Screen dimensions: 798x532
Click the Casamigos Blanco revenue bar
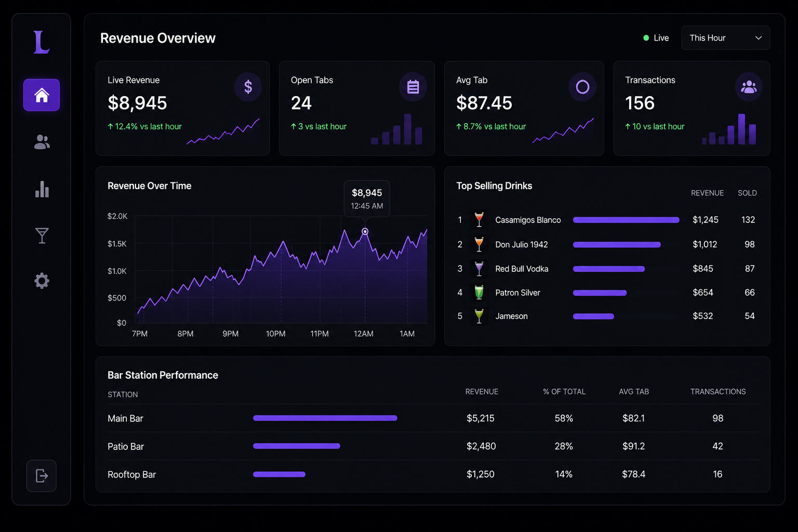point(626,220)
